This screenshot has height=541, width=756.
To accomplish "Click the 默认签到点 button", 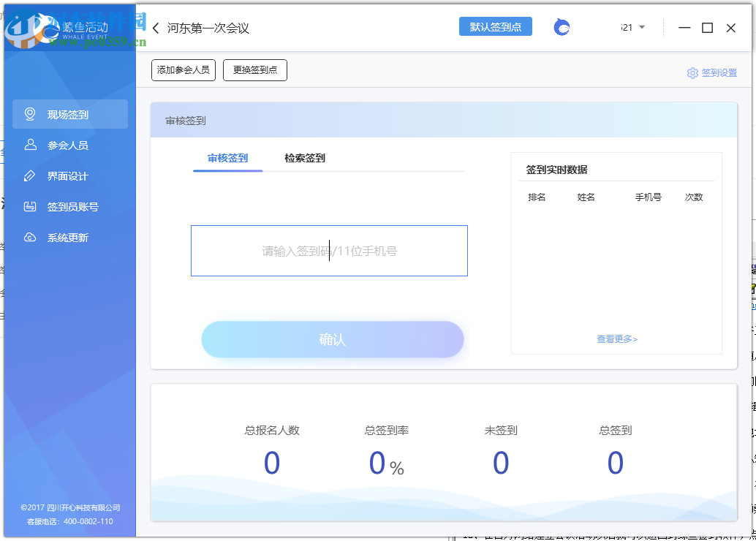I will coord(496,26).
